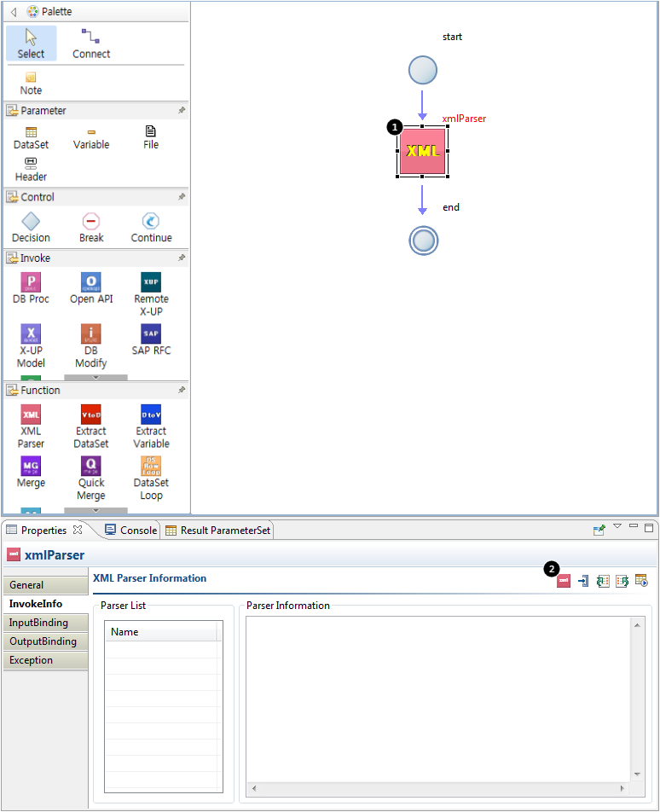Switch to the Result ParameterSet tab

[x=218, y=531]
